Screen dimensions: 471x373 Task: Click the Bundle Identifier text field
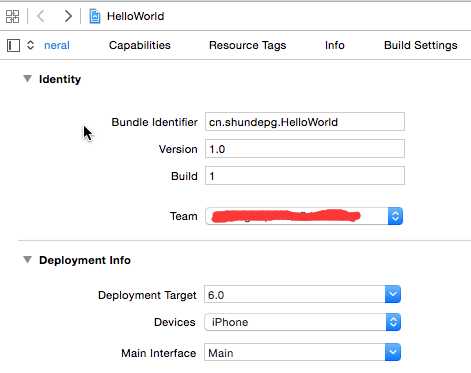[305, 122]
